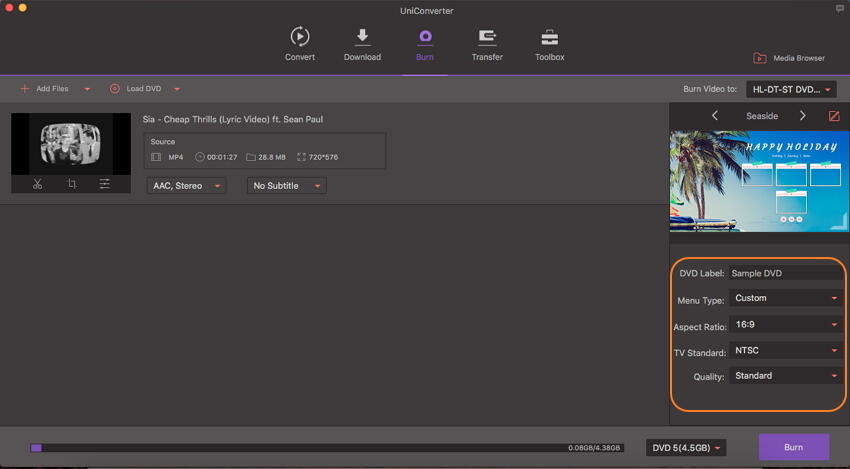The image size is (850, 469).
Task: Click the Media Browser folder icon
Action: 760,58
